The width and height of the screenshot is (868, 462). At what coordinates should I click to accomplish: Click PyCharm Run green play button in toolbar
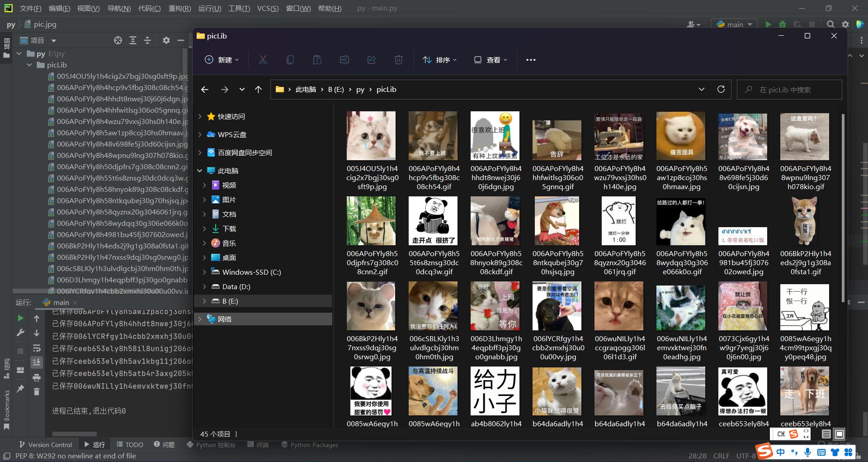point(768,24)
